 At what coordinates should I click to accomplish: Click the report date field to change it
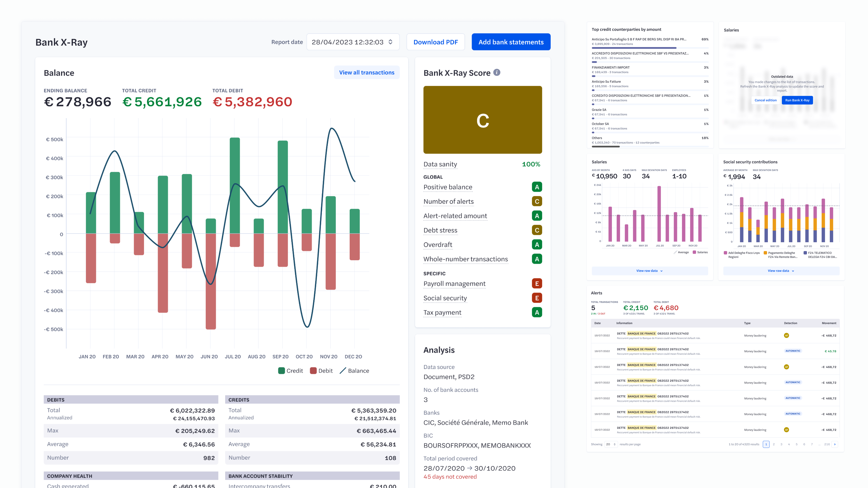(x=352, y=42)
